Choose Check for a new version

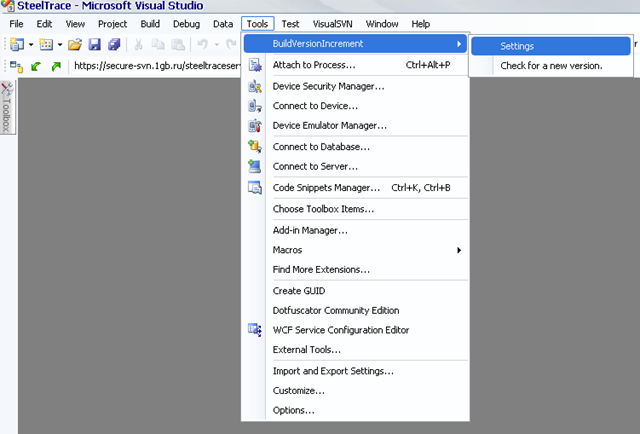551,66
